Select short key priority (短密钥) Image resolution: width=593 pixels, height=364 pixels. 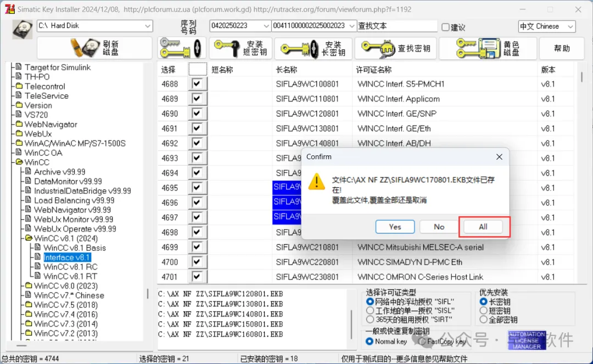483,310
